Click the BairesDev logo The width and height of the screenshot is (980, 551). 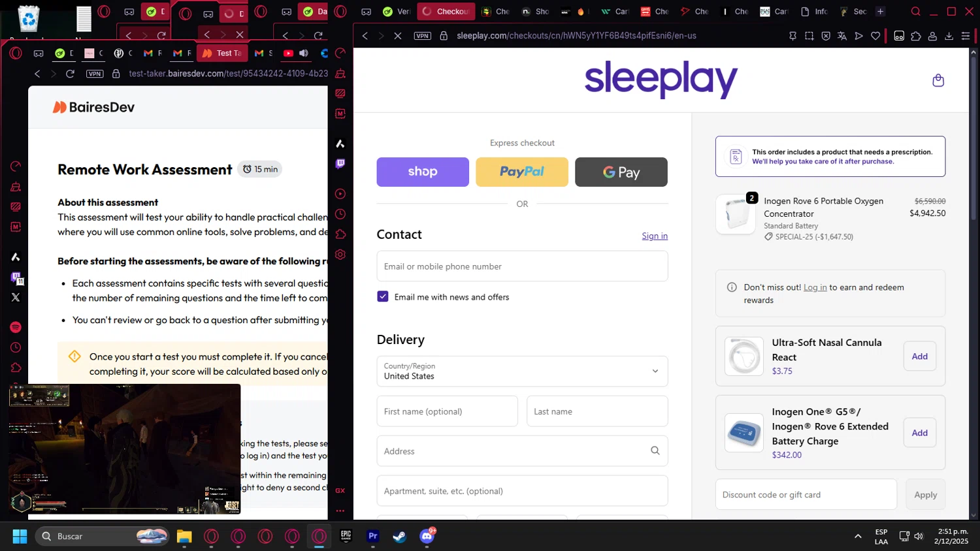coord(93,107)
